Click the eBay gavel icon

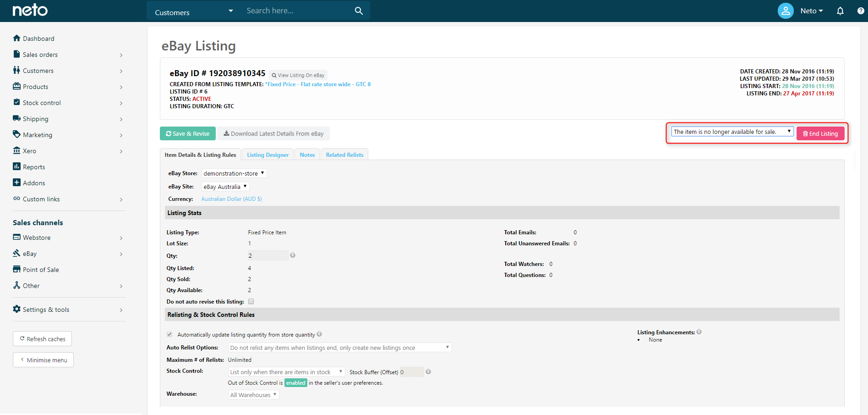point(17,253)
